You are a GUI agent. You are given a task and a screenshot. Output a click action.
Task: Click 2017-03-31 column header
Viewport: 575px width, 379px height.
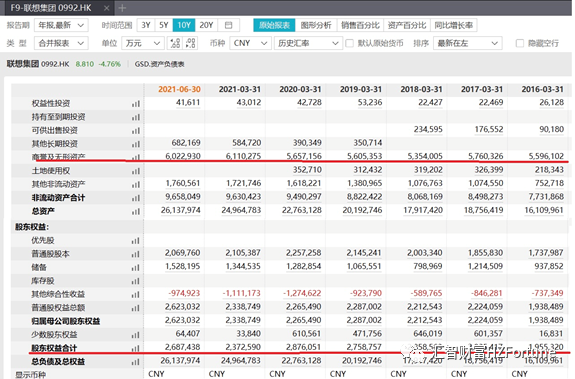(x=481, y=89)
